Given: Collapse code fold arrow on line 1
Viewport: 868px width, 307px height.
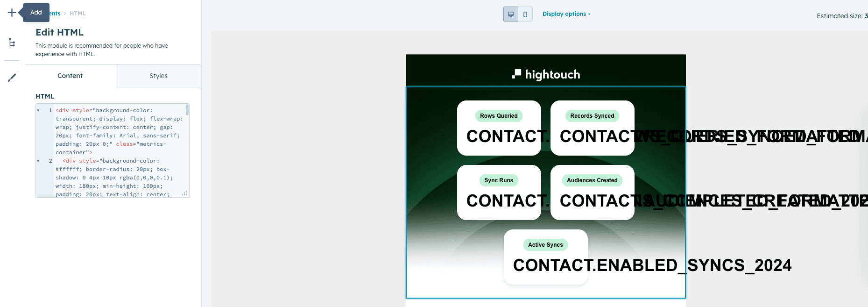Looking at the screenshot, I should [38, 111].
